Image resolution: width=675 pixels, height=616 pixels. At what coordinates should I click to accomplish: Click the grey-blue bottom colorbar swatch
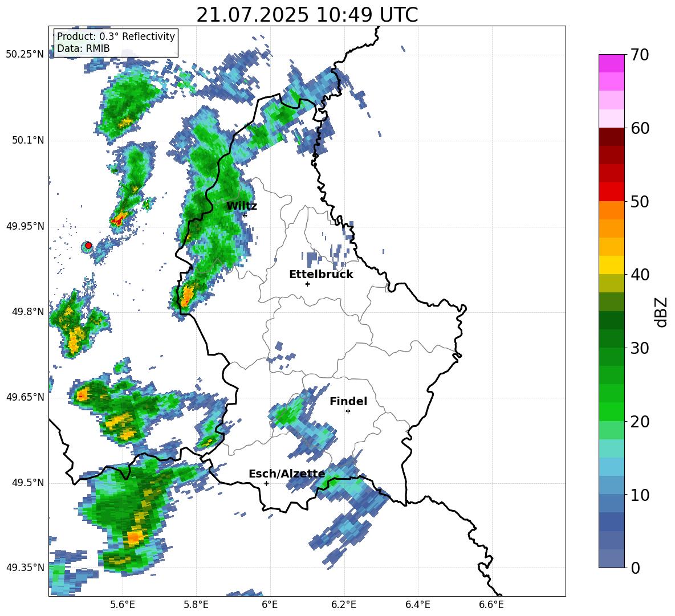point(612,558)
